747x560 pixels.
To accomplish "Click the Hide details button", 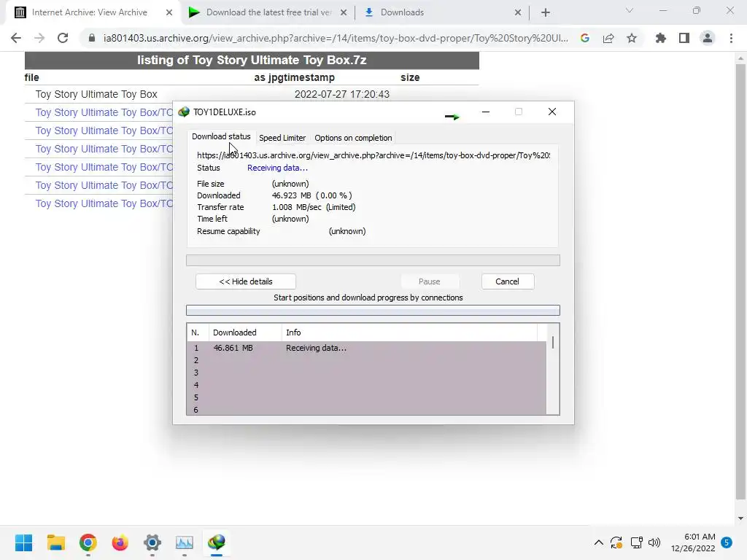I will [x=246, y=281].
